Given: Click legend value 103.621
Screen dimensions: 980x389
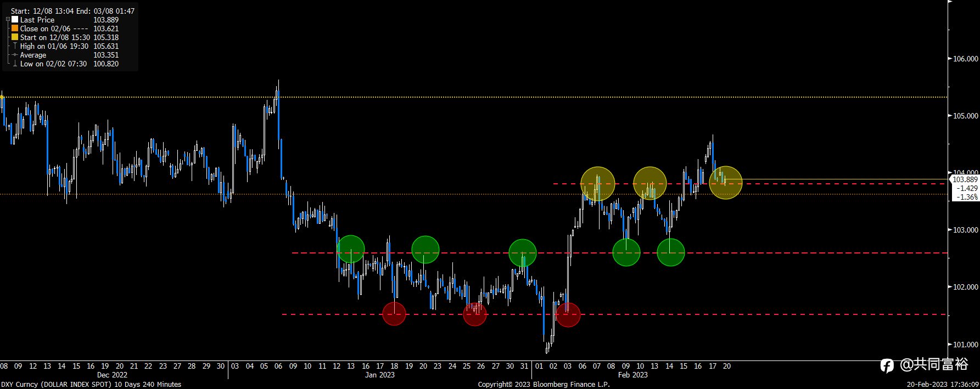Looking at the screenshot, I should click(106, 29).
